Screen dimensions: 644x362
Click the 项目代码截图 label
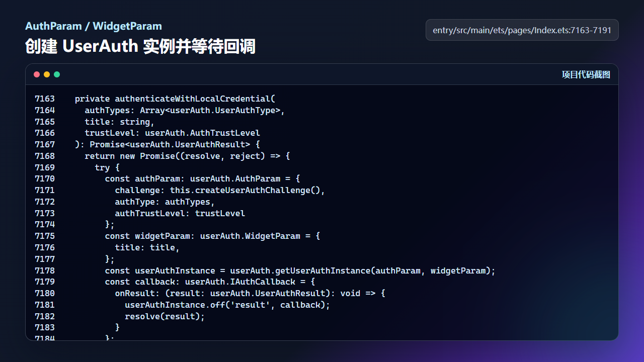click(586, 74)
